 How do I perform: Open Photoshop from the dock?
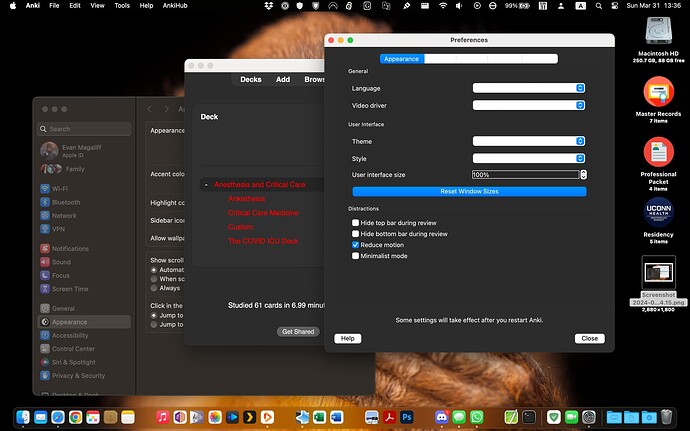407,416
